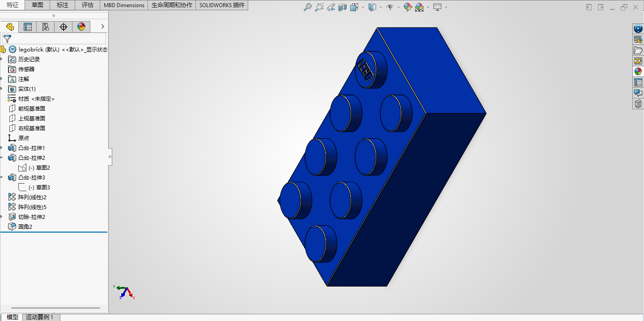Expand the 注解 folder
Image resolution: width=644 pixels, height=321 pixels.
pos(2,79)
